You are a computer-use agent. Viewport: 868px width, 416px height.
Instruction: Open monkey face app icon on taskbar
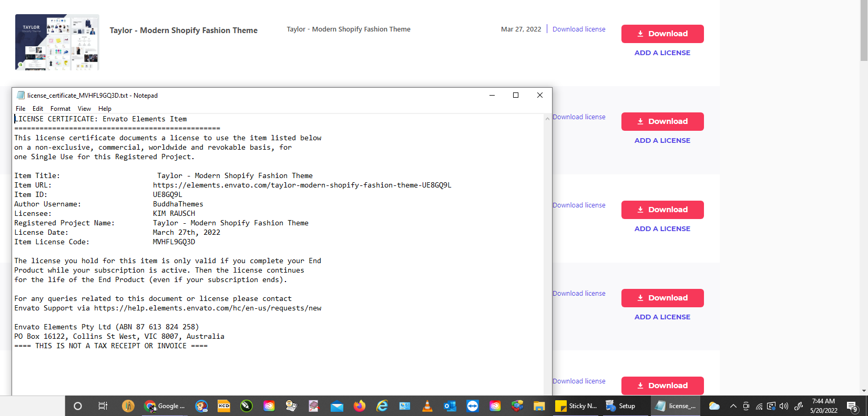(x=201, y=406)
